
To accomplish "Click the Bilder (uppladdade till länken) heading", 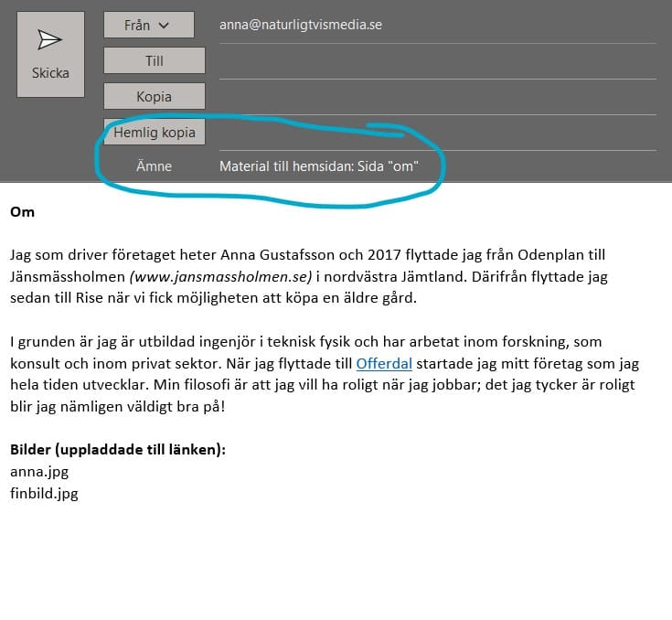I will [117, 451].
